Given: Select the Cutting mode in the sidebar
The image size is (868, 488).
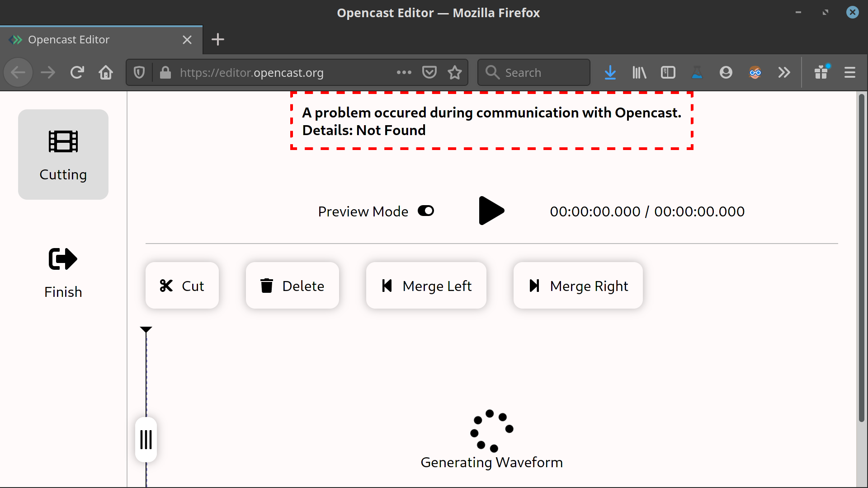Looking at the screenshot, I should pos(63,154).
